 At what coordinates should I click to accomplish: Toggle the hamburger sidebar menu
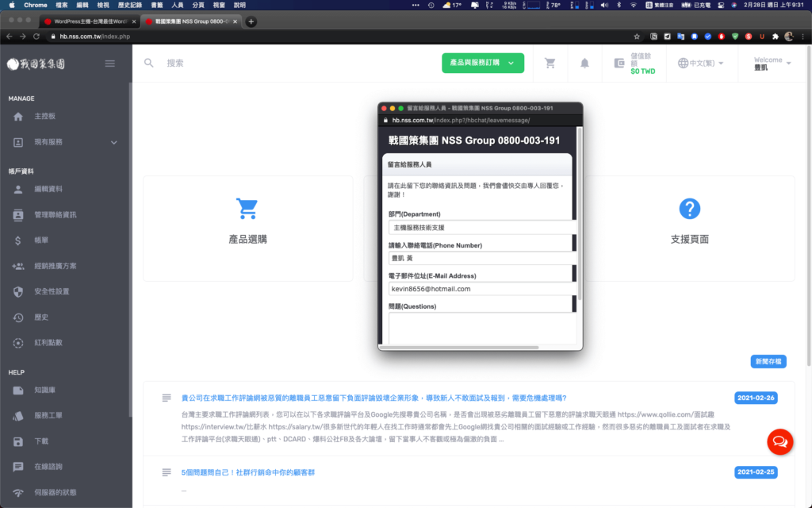pos(109,63)
